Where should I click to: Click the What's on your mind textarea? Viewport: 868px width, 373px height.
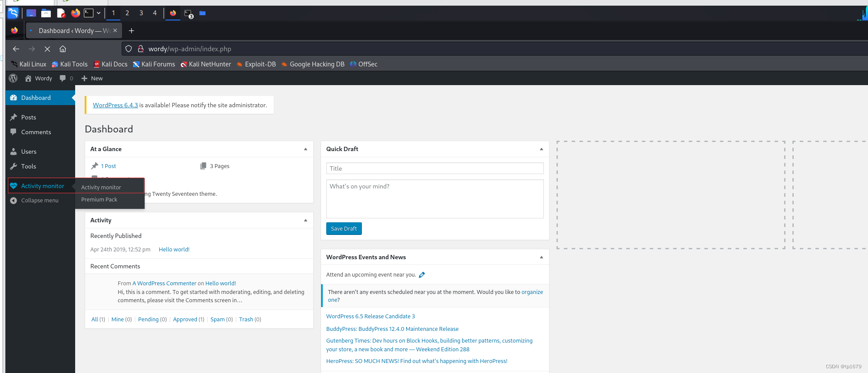coord(435,199)
